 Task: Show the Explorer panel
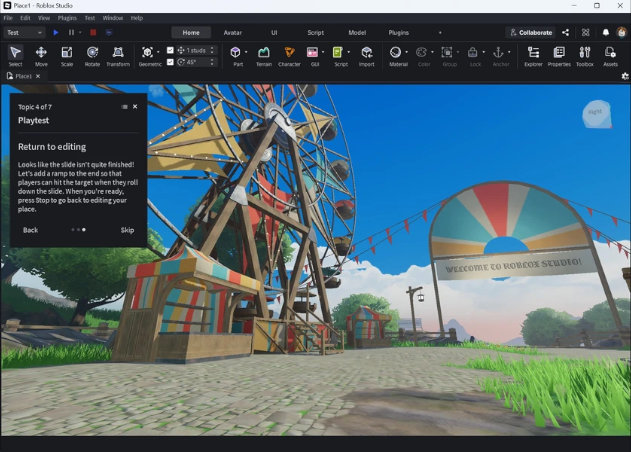534,56
